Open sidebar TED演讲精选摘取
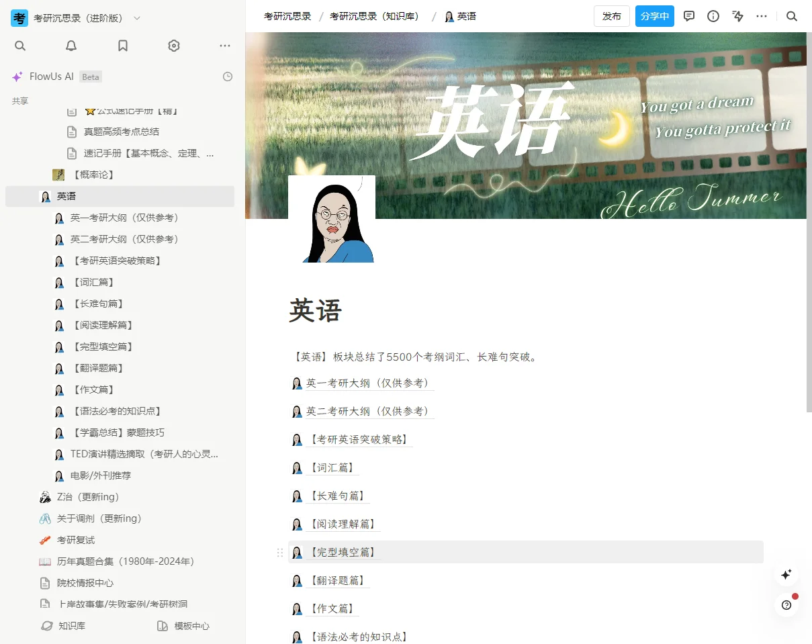The image size is (812, 644). coord(144,454)
